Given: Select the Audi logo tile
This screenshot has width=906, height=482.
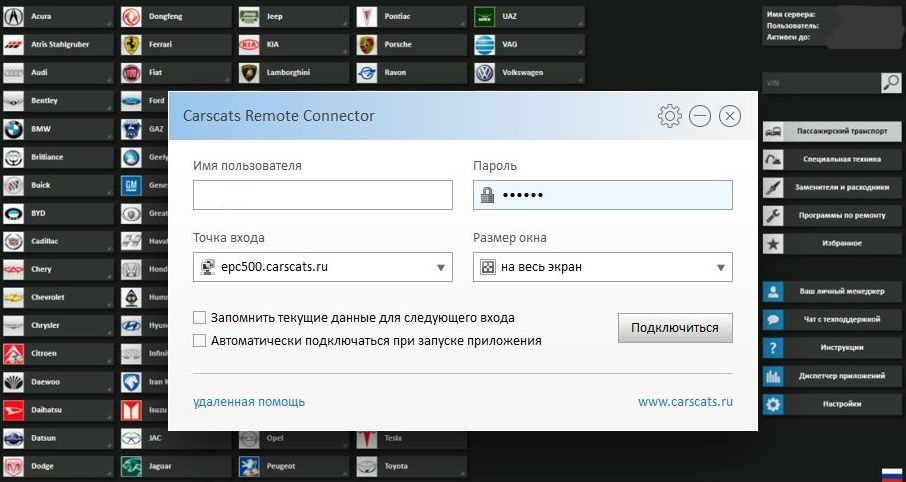Looking at the screenshot, I should coord(13,73).
